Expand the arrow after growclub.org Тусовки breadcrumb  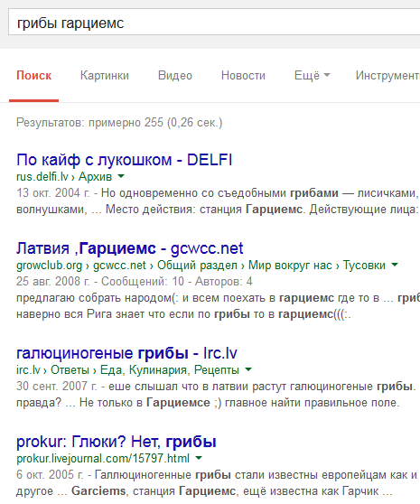click(395, 265)
